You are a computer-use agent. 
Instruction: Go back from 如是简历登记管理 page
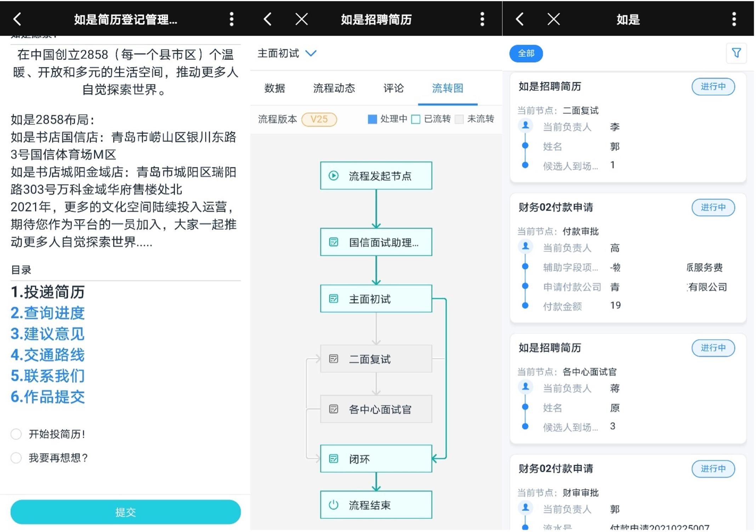tap(17, 19)
